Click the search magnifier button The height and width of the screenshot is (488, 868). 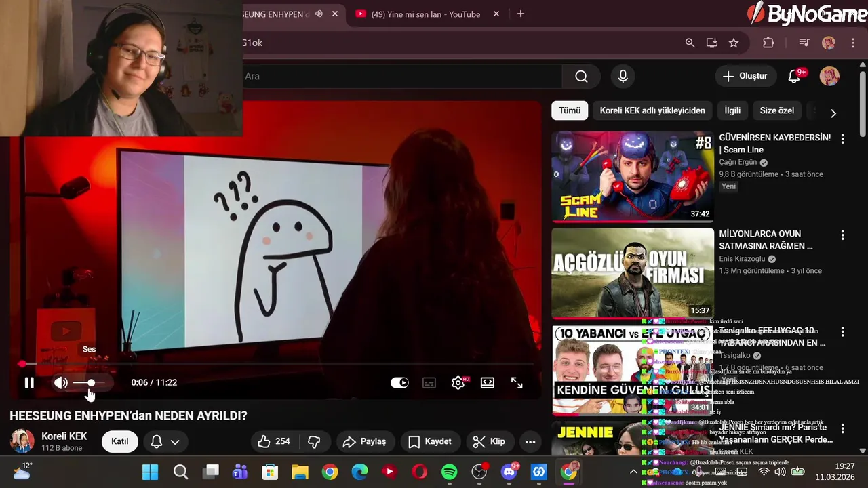click(581, 76)
